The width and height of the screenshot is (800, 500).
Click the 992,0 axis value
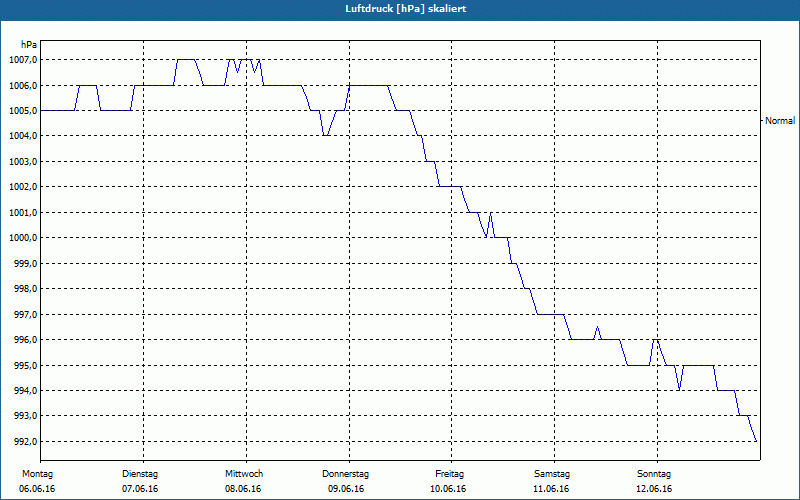(x=25, y=442)
